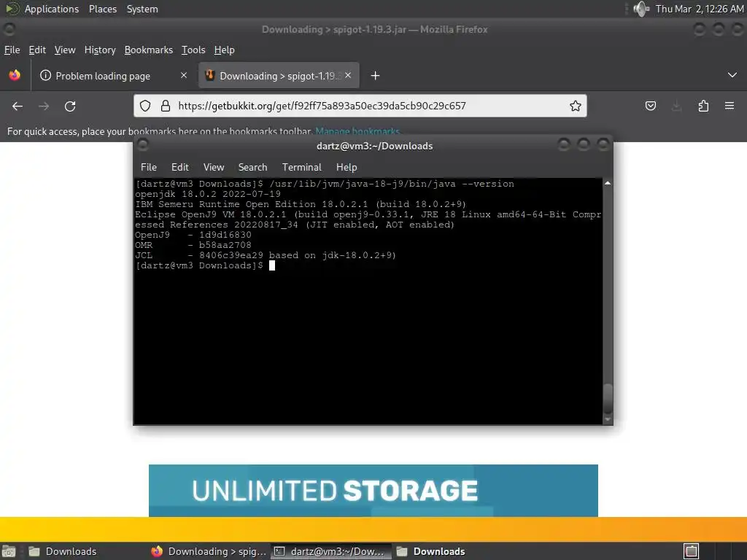Viewport: 747px width, 560px height.
Task: Click the Unlimited Storage banner ad
Action: (373, 491)
